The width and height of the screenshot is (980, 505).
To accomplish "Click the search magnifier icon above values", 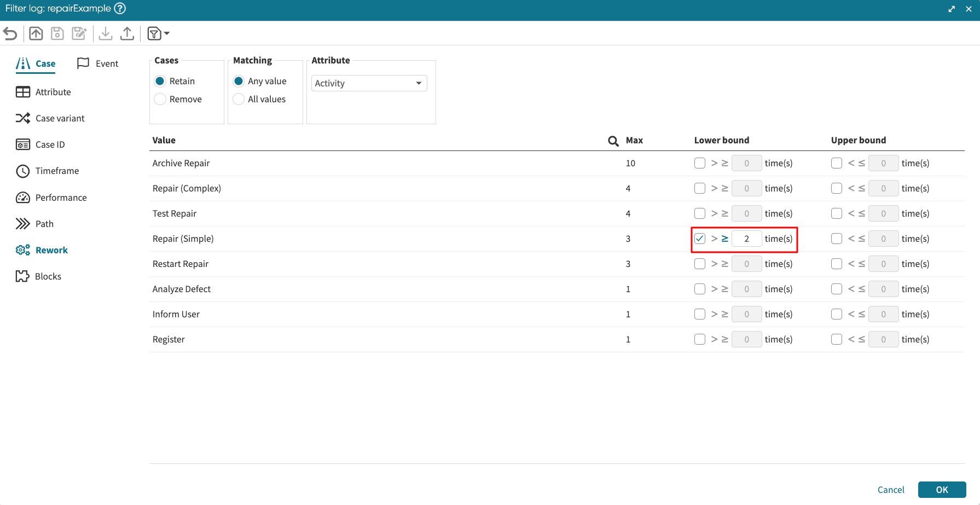I will click(x=613, y=141).
